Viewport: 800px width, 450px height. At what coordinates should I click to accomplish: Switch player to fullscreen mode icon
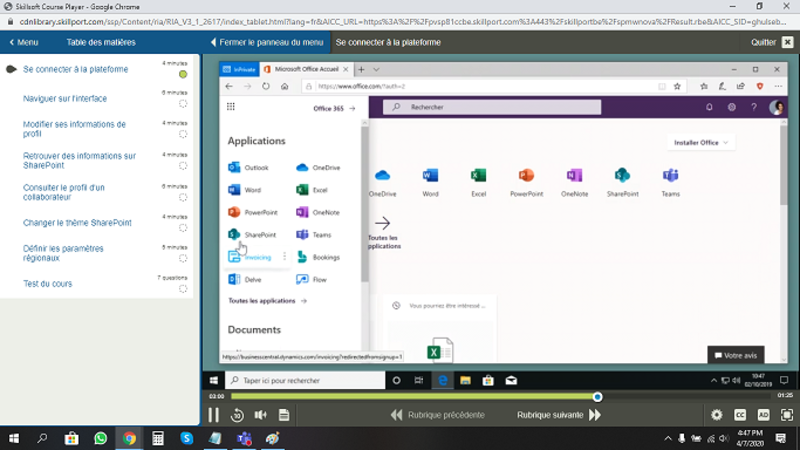pyautogui.click(x=787, y=415)
